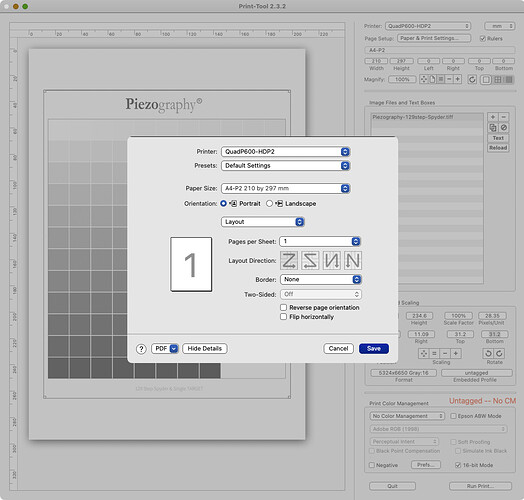
Task: Click the rotate page icon beside Magnify
Action: 472,80
